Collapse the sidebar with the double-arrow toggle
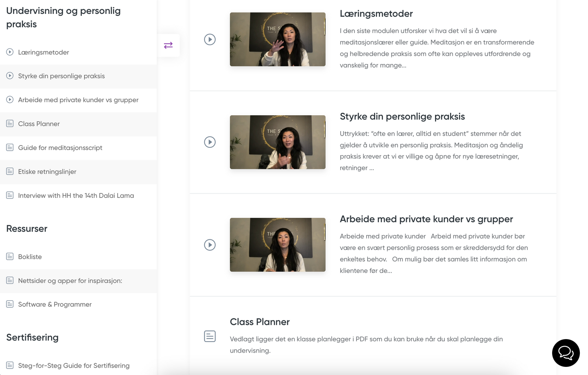The width and height of the screenshot is (588, 375). tap(168, 45)
